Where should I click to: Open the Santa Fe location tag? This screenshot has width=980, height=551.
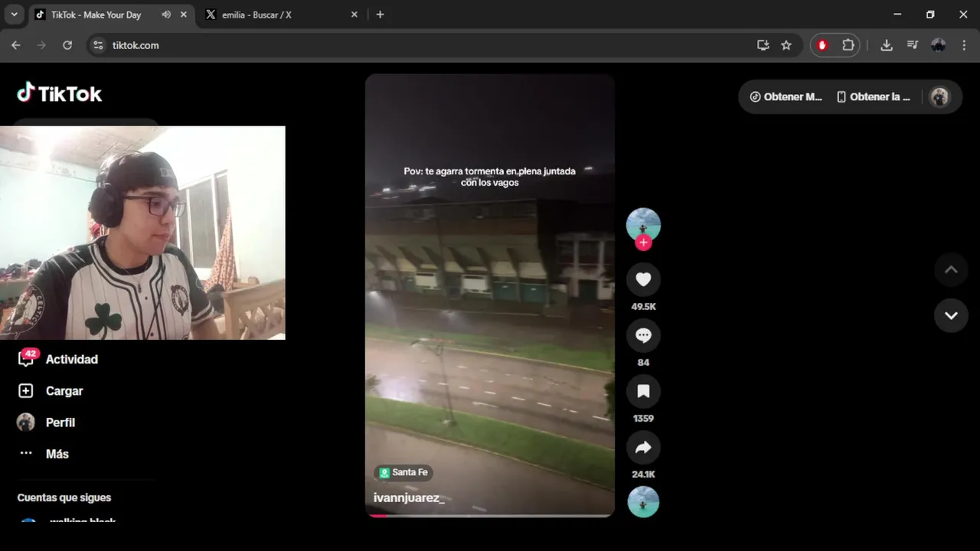coord(403,473)
